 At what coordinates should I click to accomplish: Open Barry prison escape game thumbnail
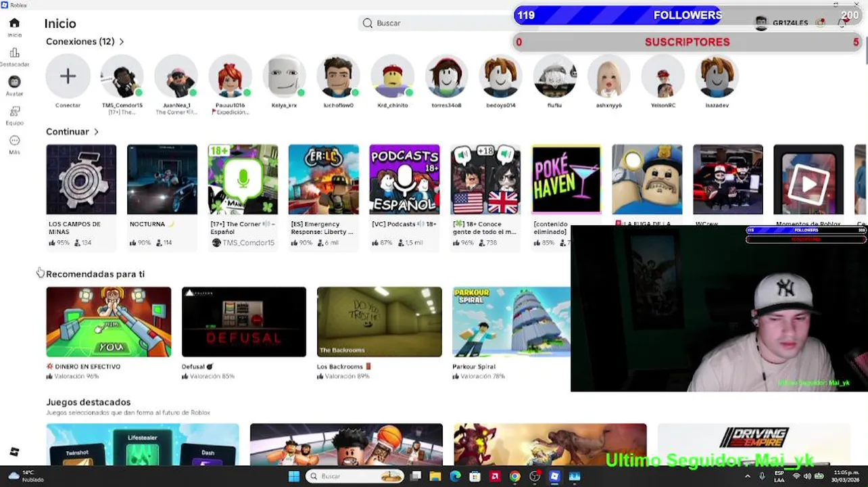click(647, 179)
